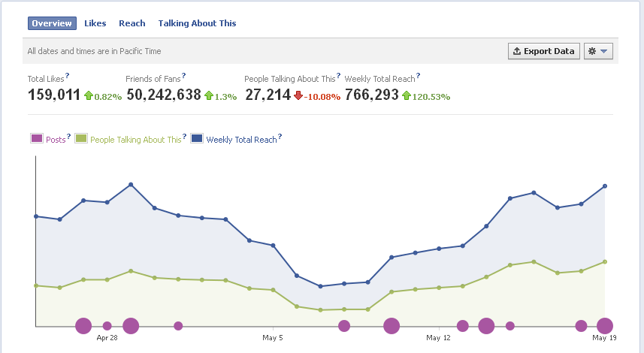
Task: Click the red down arrow beside 27,214
Action: pyautogui.click(x=298, y=95)
